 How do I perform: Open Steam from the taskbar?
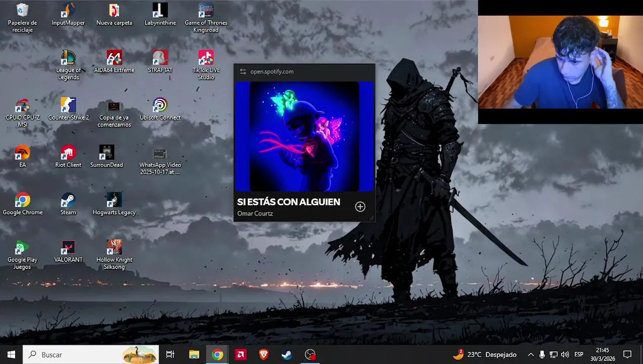point(287,354)
